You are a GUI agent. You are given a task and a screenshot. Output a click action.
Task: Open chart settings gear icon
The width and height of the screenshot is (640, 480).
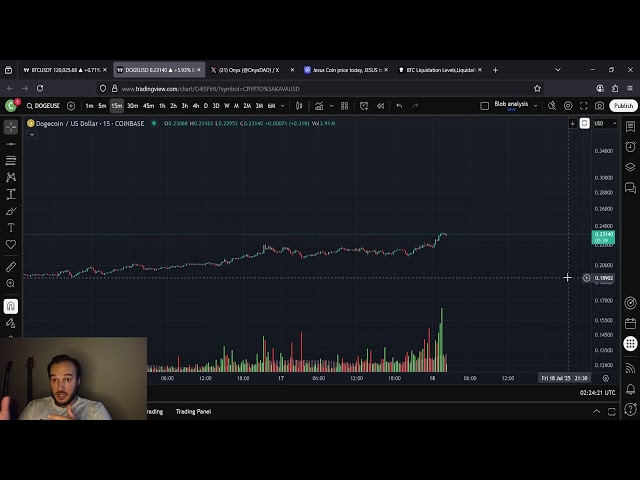click(568, 106)
